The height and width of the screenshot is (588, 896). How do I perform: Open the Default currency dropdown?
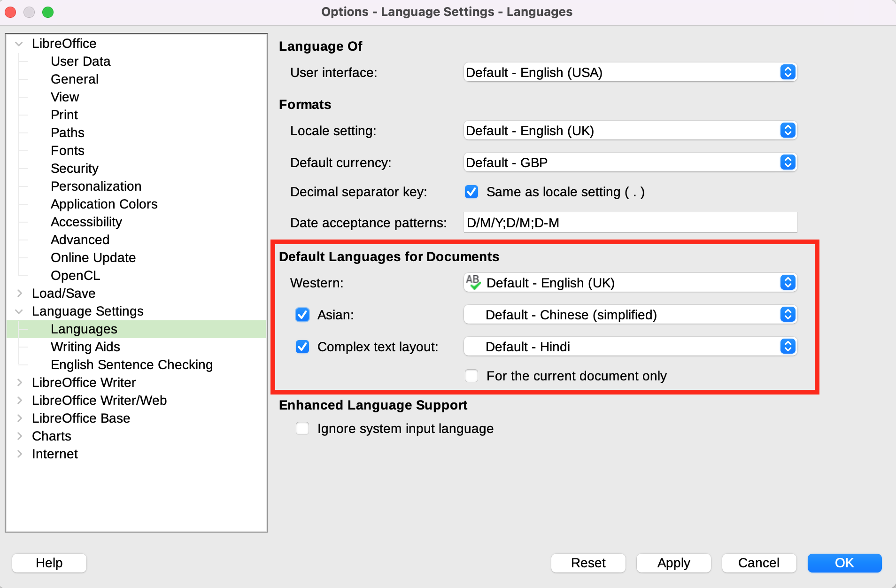630,162
